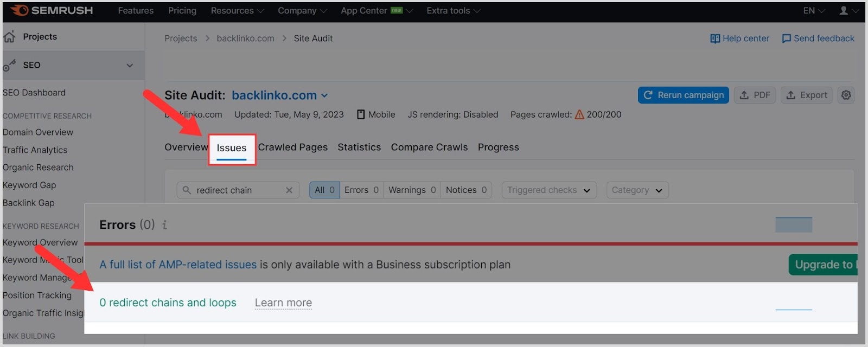Open the Compare Crawls tab
The height and width of the screenshot is (347, 868).
point(429,147)
